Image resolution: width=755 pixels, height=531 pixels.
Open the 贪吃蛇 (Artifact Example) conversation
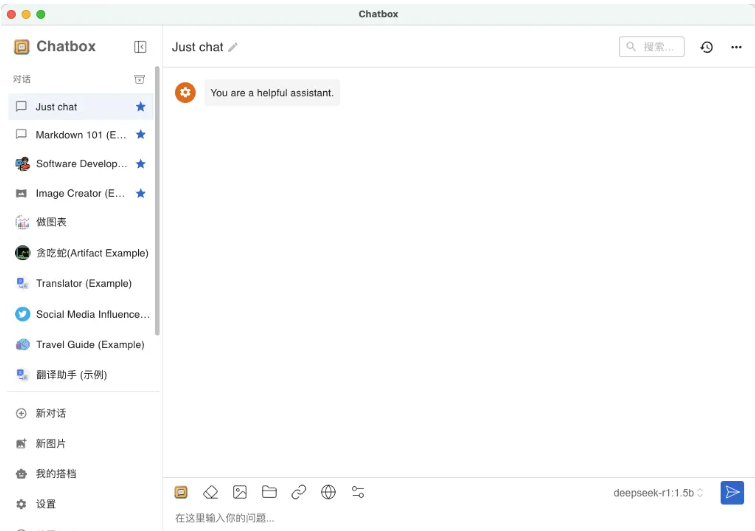[x=81, y=253]
